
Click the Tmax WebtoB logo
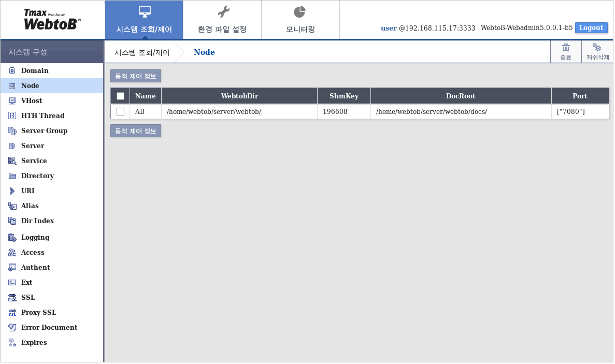[52, 20]
